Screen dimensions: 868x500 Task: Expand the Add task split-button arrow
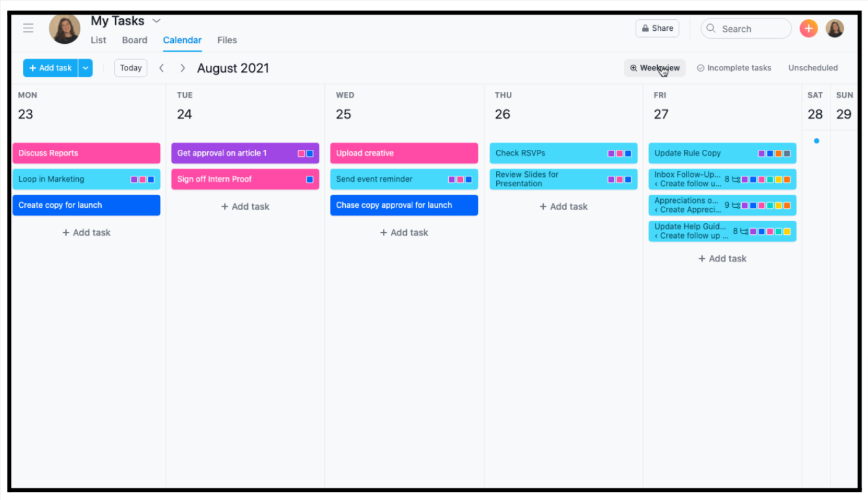[x=85, y=68]
